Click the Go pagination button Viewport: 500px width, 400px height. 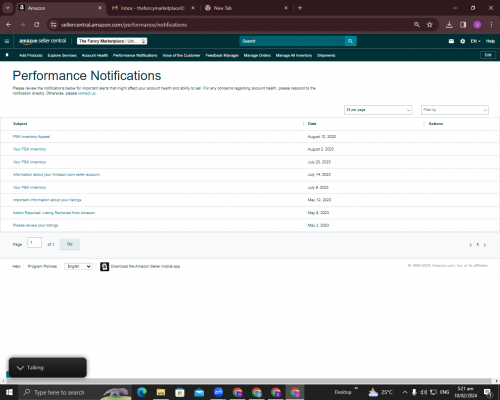tap(70, 244)
